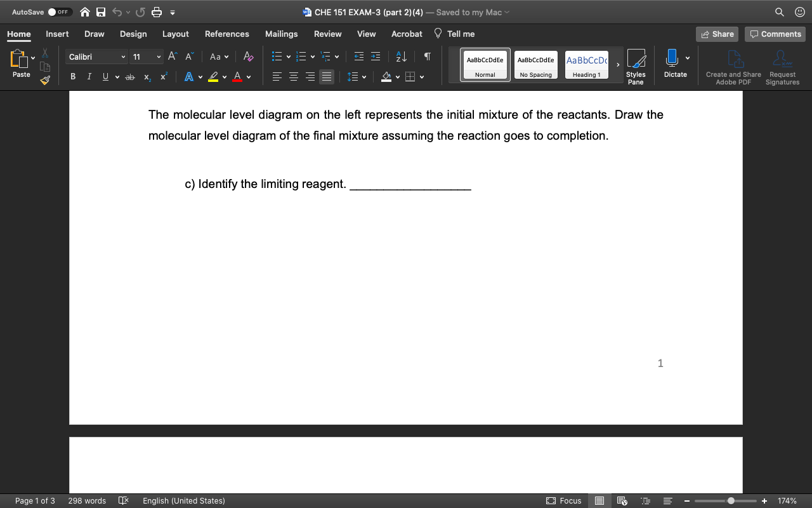Toggle paragraph mark visibility

pyautogui.click(x=426, y=57)
